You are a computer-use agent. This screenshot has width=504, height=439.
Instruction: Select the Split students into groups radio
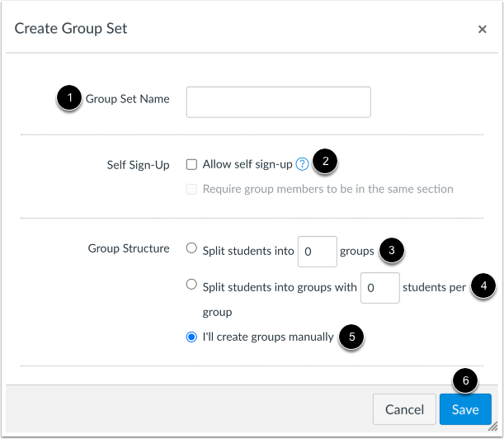tap(192, 248)
